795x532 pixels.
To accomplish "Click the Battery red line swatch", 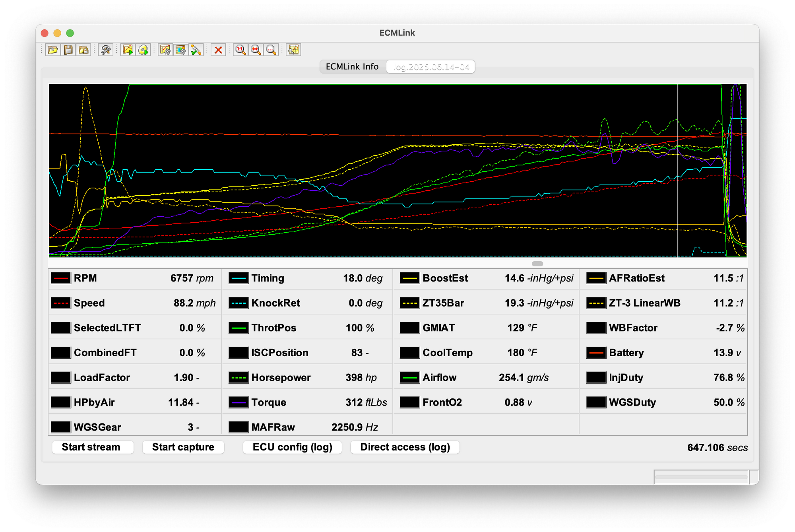I will click(x=596, y=353).
